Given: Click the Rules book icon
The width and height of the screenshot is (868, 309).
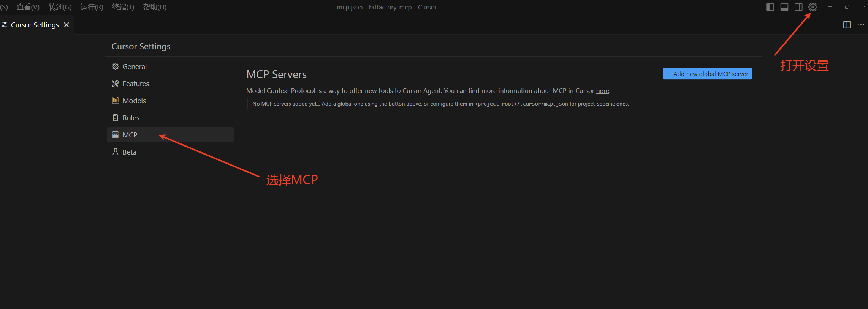Looking at the screenshot, I should 116,118.
